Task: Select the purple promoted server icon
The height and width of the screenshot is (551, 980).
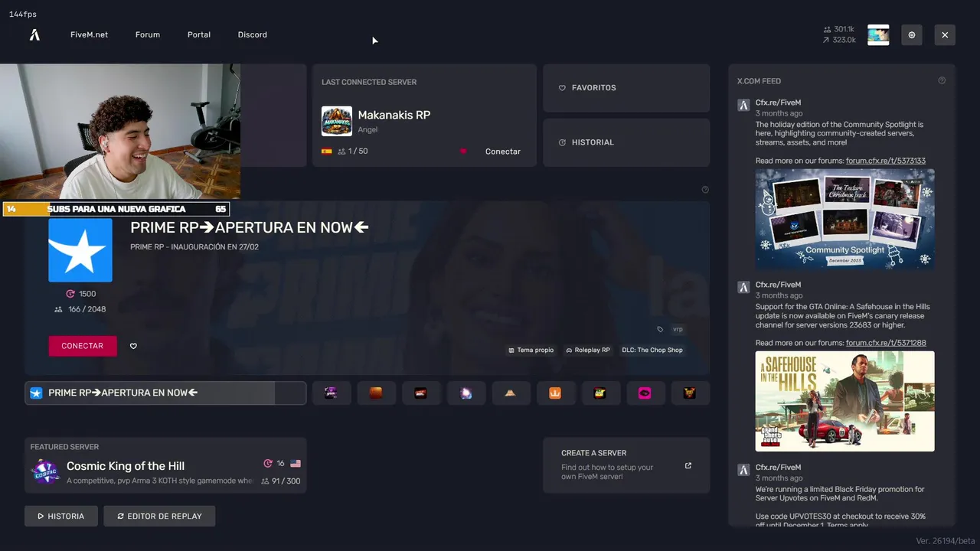Action: (x=331, y=393)
